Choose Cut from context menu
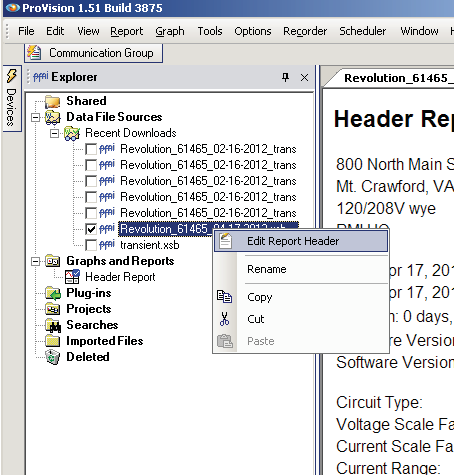This screenshot has height=475, width=454. pos(301,319)
